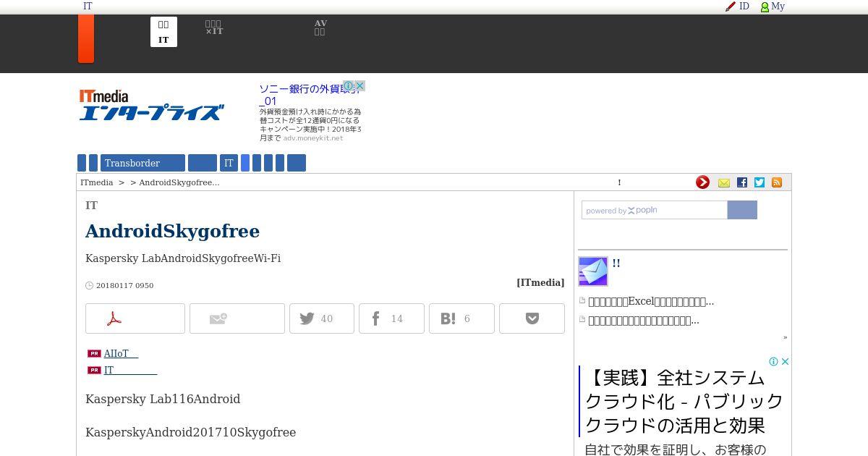Select the ×IT tab in header
868x456 pixels.
(214, 28)
